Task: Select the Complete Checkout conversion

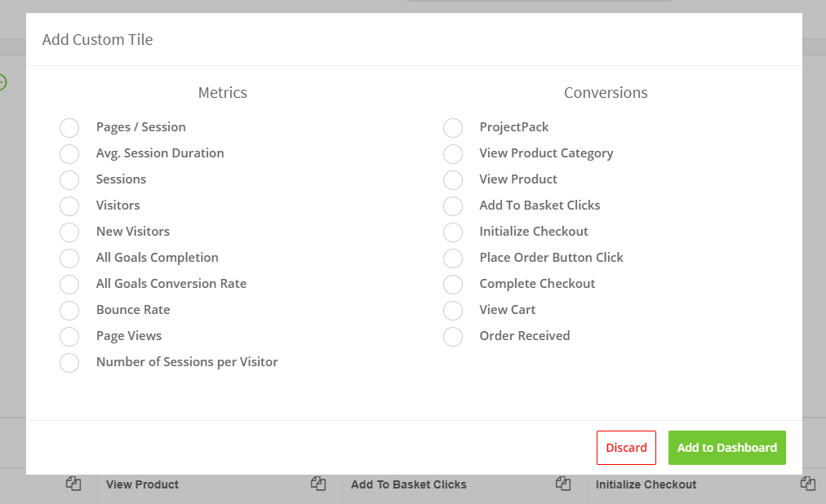Action: click(x=453, y=285)
